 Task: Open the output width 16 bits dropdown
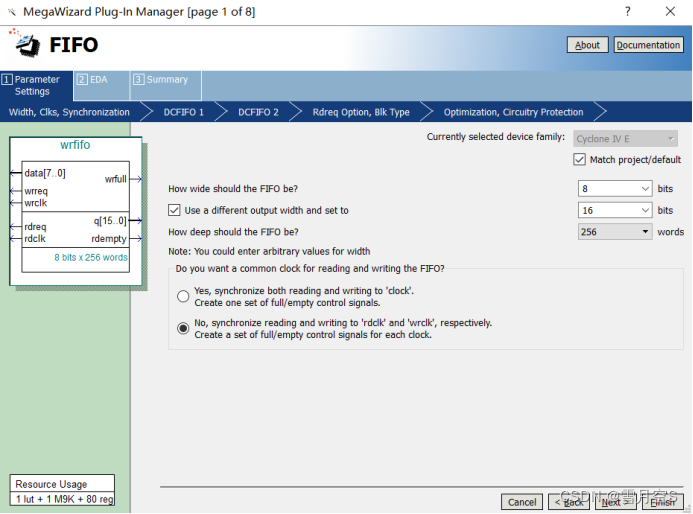pos(615,210)
